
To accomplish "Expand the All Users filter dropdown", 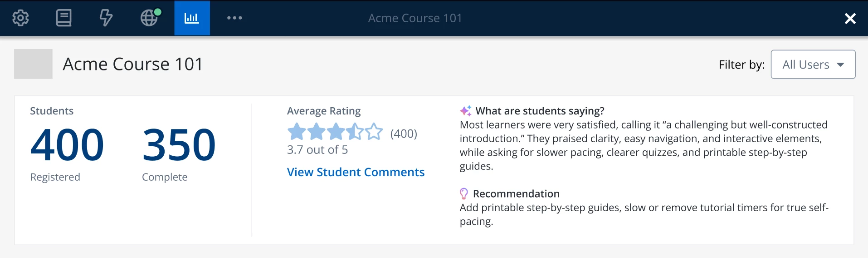I will [813, 64].
